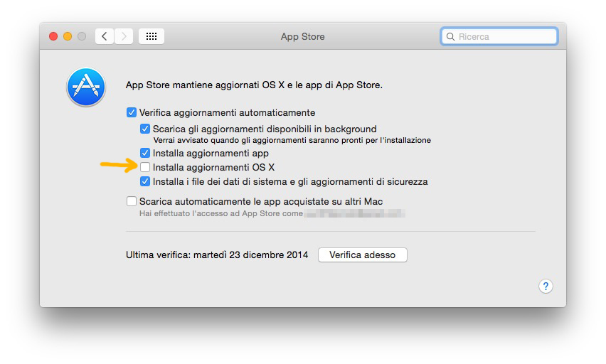Click the magnifying glass search icon

(x=450, y=36)
